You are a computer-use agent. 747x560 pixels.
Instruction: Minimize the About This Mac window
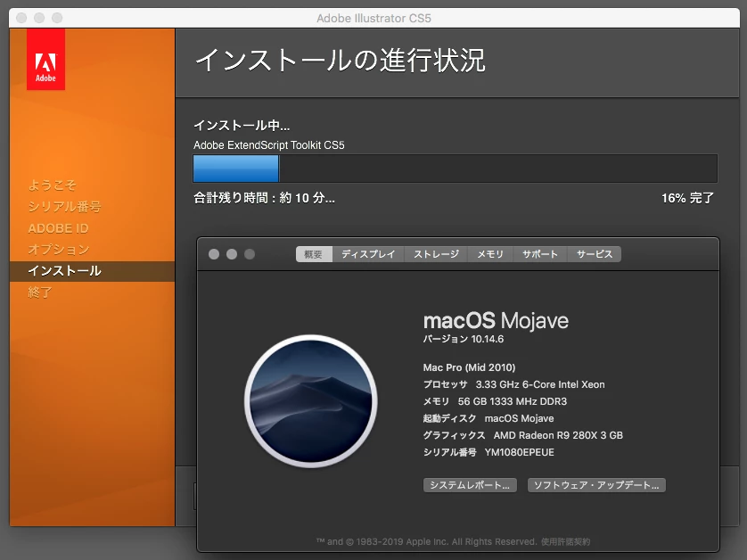tap(232, 254)
